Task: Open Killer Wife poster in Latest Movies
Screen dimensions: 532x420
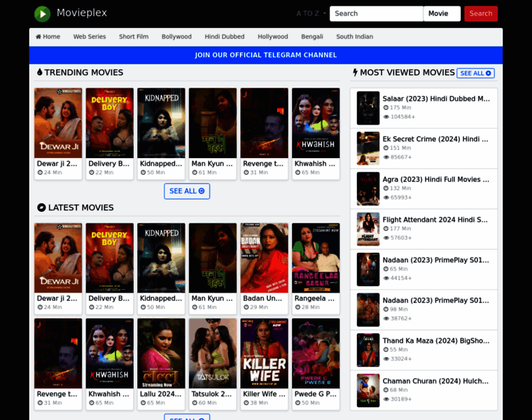Action: (x=265, y=353)
